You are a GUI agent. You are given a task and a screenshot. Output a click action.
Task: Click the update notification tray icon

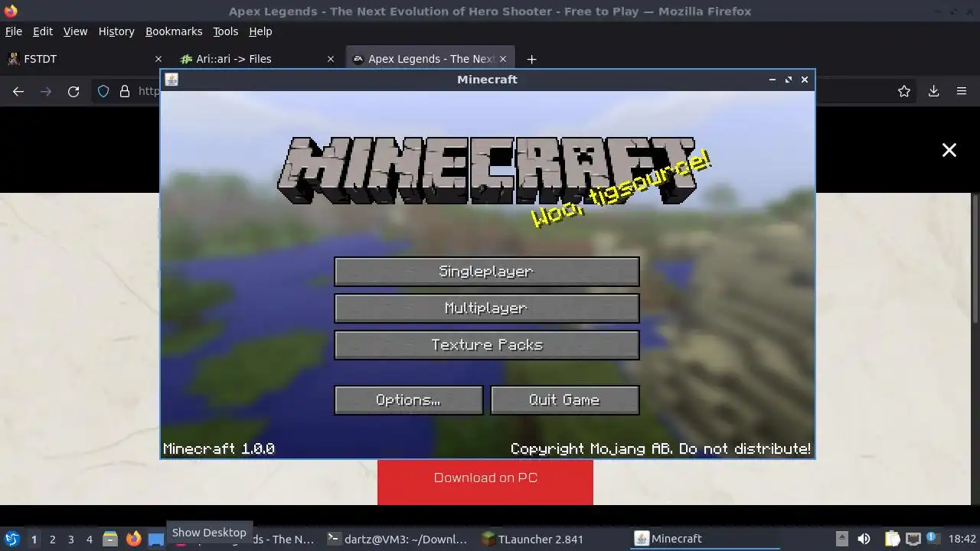click(932, 538)
